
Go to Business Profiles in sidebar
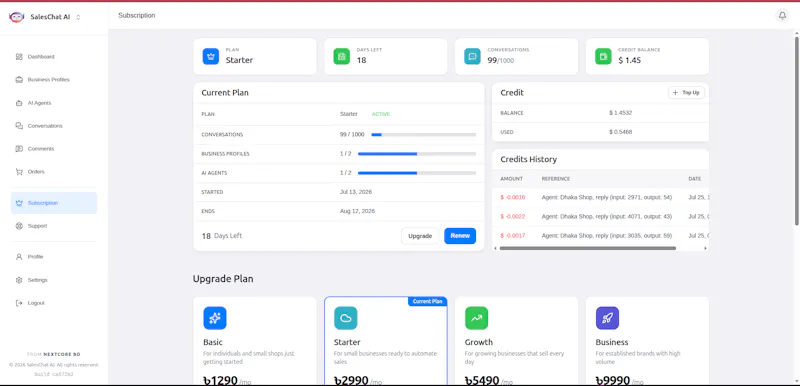pos(54,80)
